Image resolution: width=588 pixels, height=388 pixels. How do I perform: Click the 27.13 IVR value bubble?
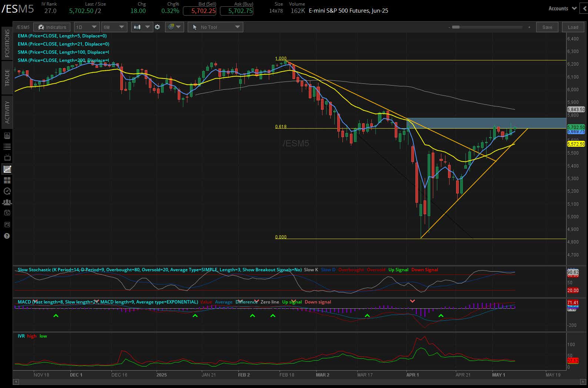573,361
